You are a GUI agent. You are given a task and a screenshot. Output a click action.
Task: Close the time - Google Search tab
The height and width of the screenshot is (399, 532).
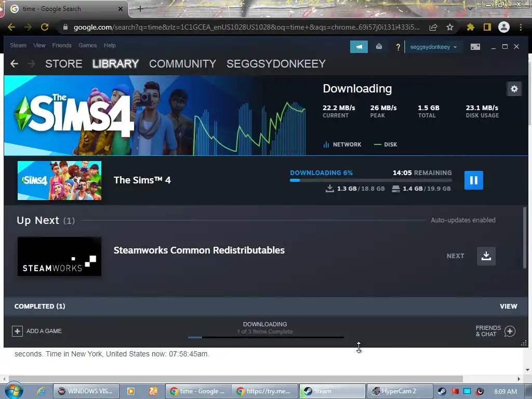click(120, 9)
